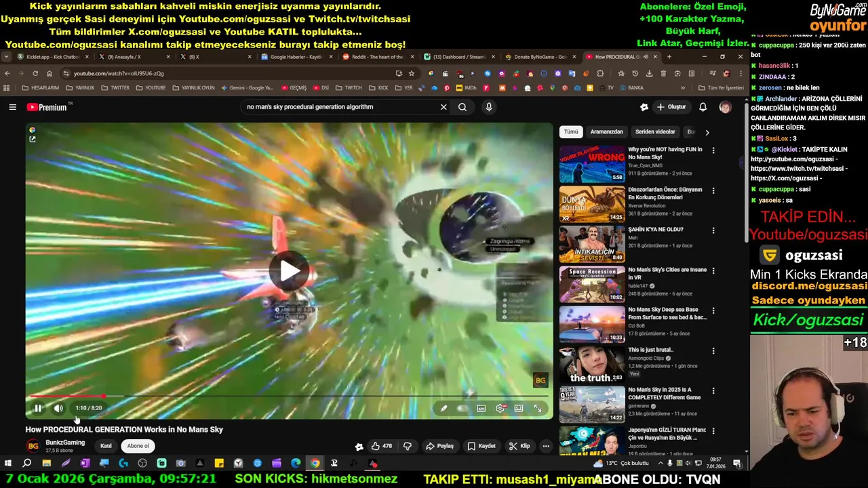The height and width of the screenshot is (488, 868).
Task: Open options for 'This is just brutal..' video
Action: coord(713,350)
